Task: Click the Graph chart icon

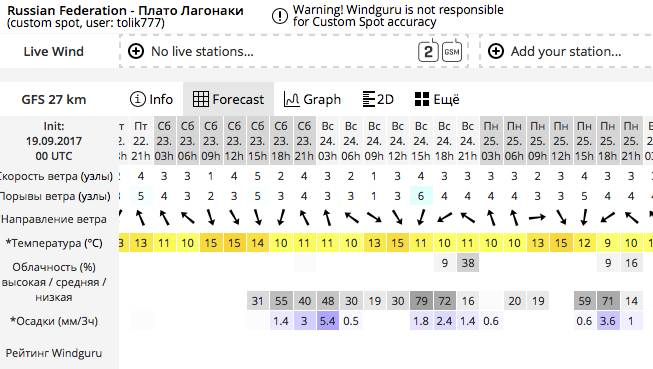Action: click(292, 99)
